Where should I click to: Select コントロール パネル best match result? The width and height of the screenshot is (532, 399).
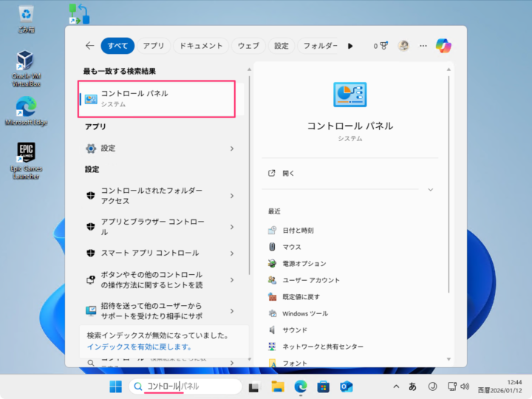click(x=157, y=99)
